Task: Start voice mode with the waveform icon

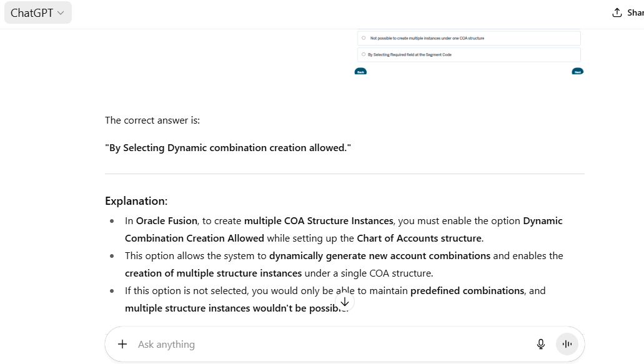Action: (567, 344)
